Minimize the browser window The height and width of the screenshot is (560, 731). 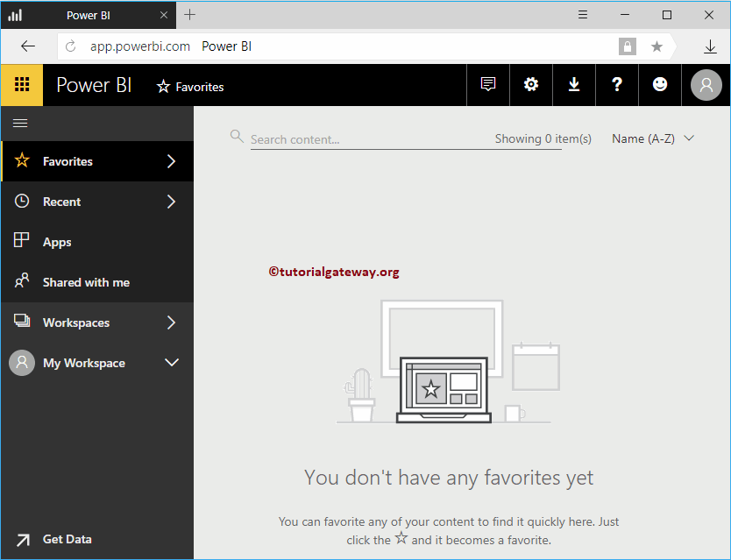pyautogui.click(x=625, y=15)
